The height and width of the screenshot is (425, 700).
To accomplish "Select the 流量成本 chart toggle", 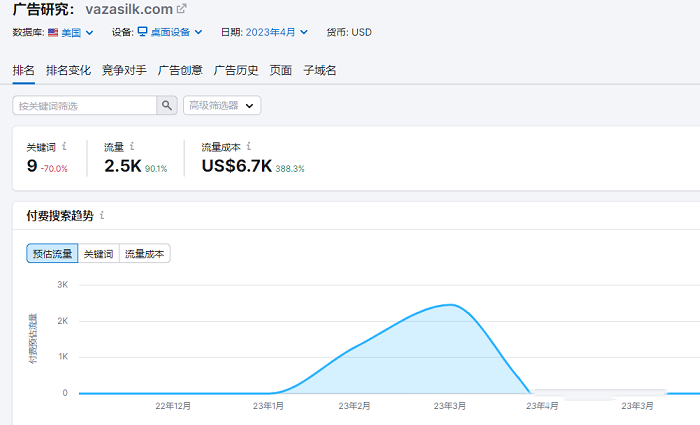I will click(145, 254).
